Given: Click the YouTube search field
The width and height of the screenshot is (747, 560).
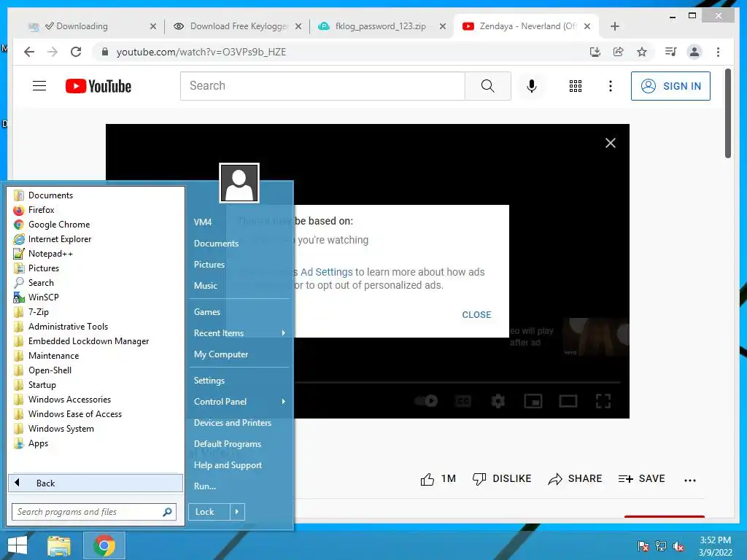Looking at the screenshot, I should pos(322,86).
